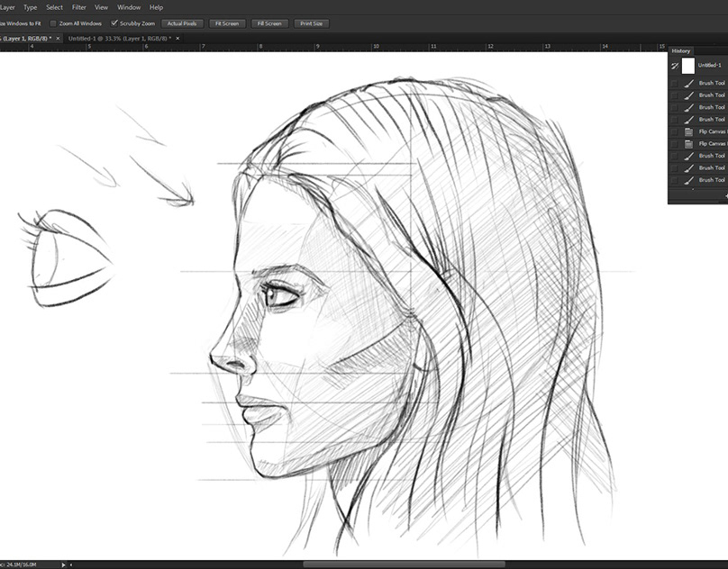This screenshot has width=728, height=569.
Task: Select the History panel tab
Action: 680,51
